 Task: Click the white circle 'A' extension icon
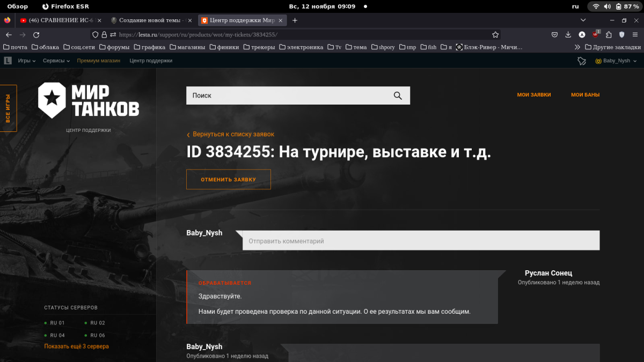pyautogui.click(x=582, y=34)
